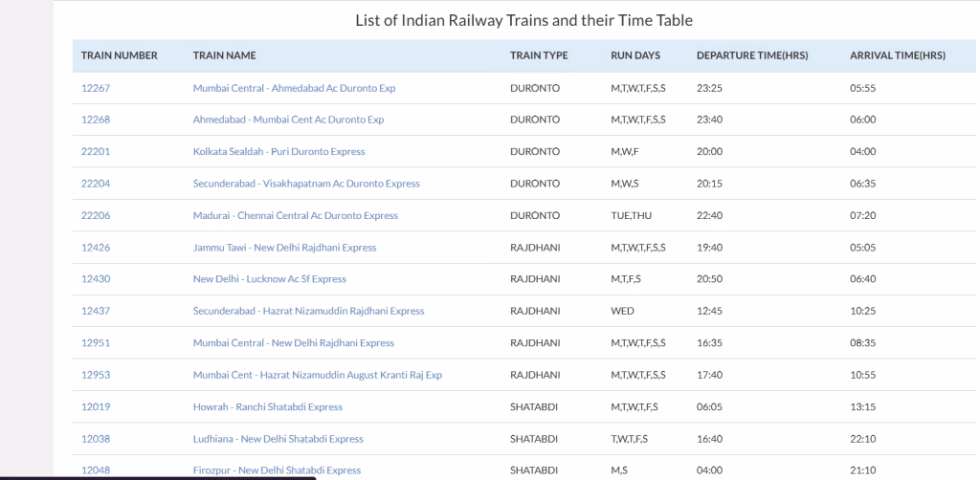Click the TRAIN NUMBER column header

pos(120,55)
